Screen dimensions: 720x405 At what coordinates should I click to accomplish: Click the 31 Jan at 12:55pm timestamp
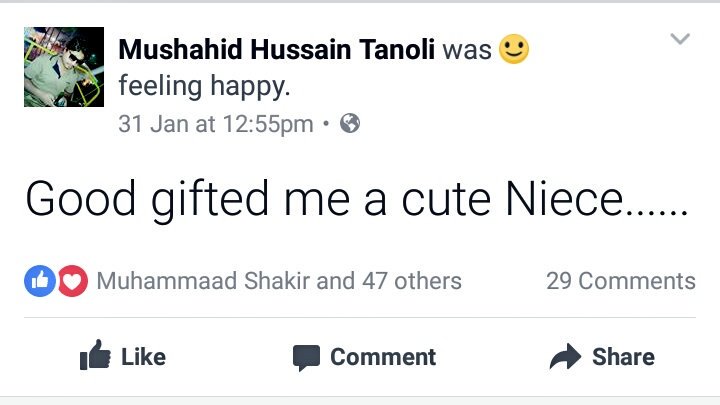point(215,125)
